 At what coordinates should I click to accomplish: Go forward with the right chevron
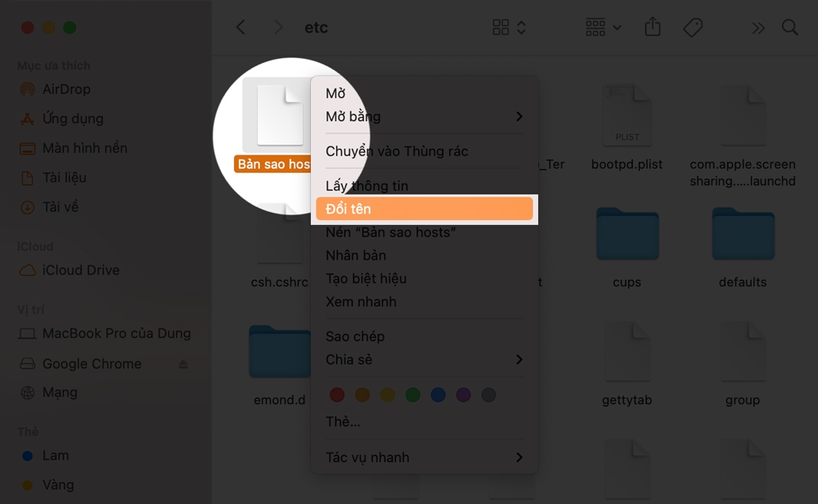click(279, 27)
